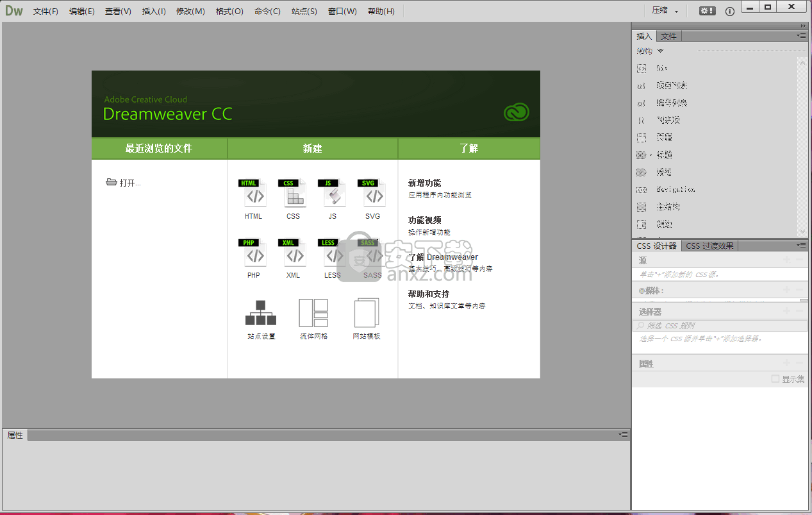Open the 新增功能 link
Viewport: 812px width, 515px height.
[425, 183]
